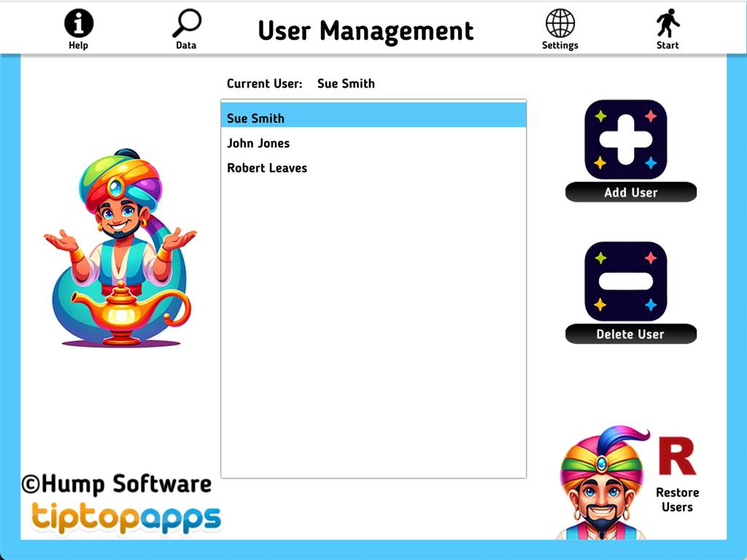Screen dimensions: 747x560
Task: Open the Help information screen
Action: (x=78, y=22)
